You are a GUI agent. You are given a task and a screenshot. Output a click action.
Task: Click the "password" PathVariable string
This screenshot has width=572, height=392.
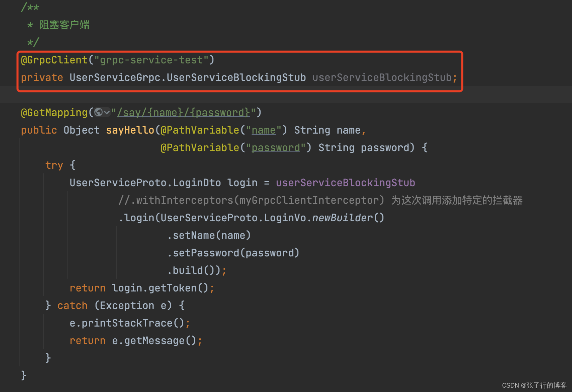pos(276,147)
